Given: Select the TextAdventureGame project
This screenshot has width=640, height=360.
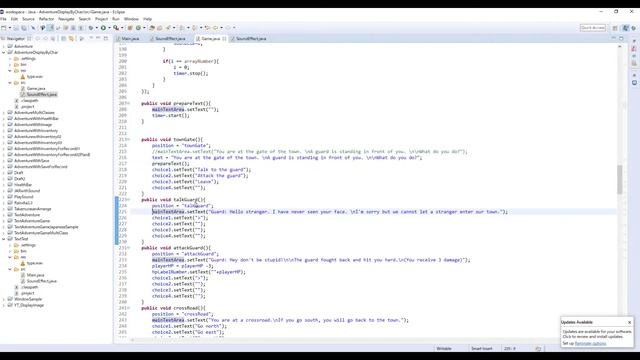Looking at the screenshot, I should click(x=31, y=221).
